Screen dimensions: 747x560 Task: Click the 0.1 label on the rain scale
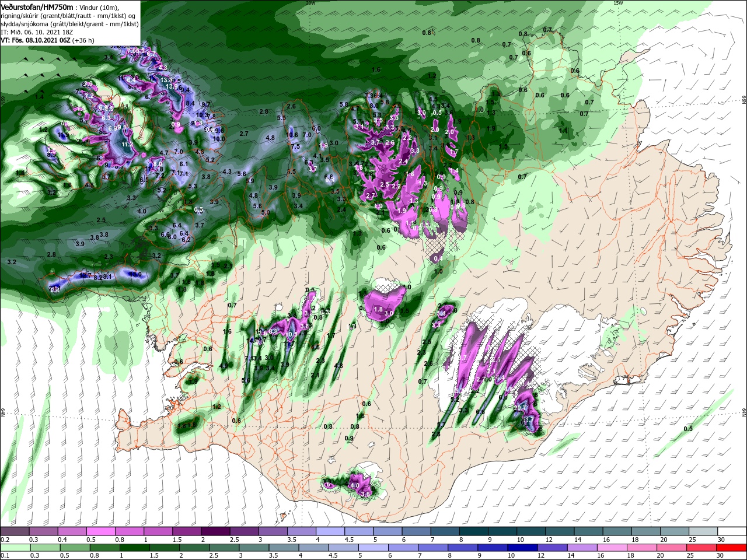point(5,555)
